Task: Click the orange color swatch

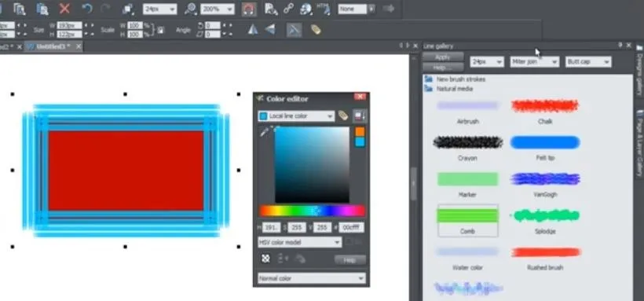Action: coord(360,131)
